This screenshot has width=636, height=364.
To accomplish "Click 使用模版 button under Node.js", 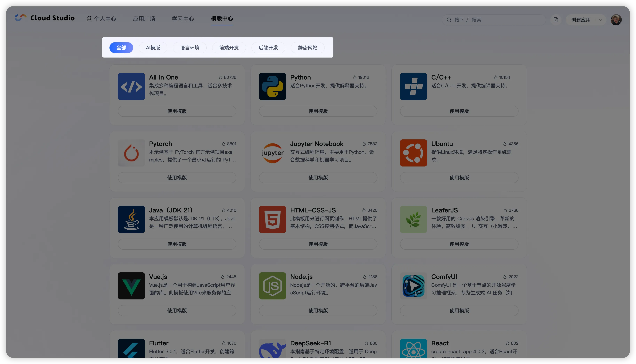I will [x=318, y=310].
